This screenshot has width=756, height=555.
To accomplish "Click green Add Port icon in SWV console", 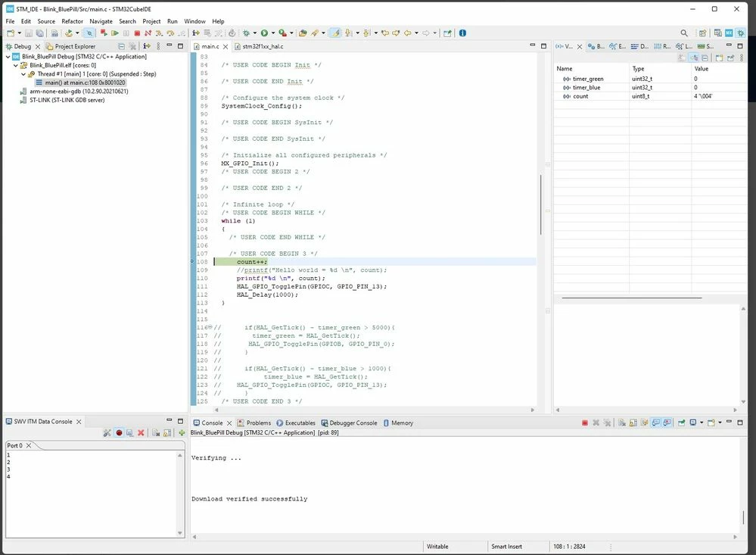I will 182,433.
